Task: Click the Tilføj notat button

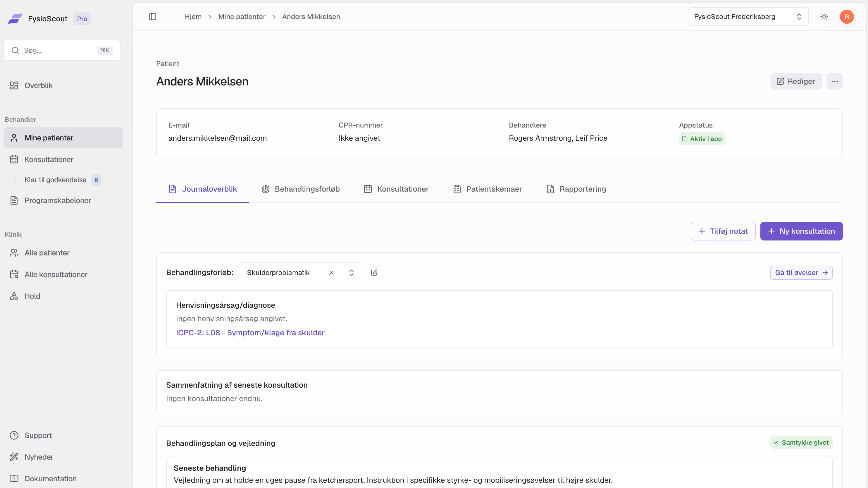Action: (x=723, y=231)
